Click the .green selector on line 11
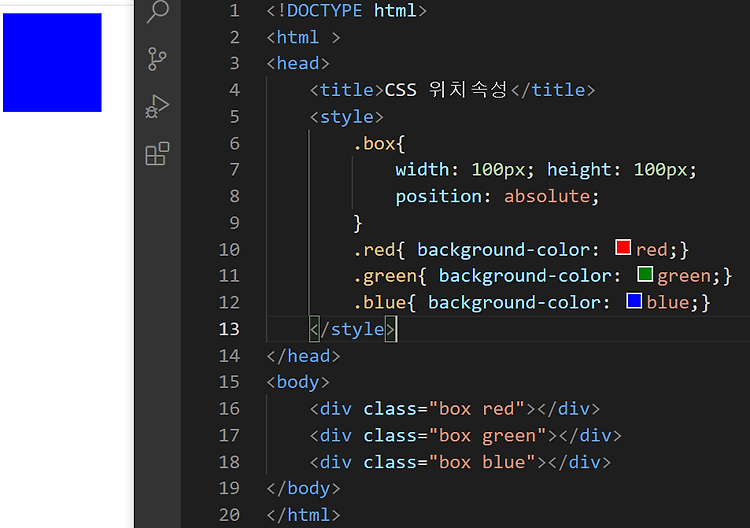 click(385, 276)
